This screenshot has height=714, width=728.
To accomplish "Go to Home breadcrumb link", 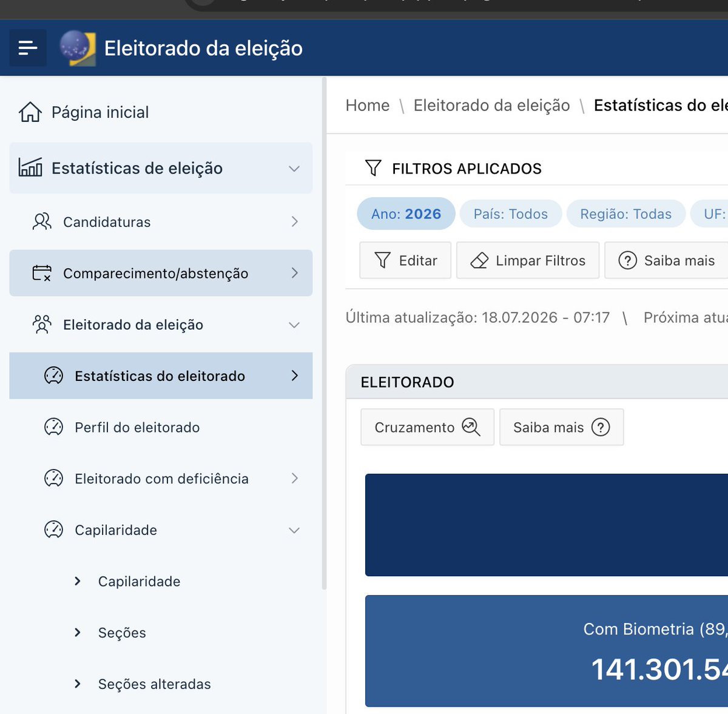I will click(368, 105).
